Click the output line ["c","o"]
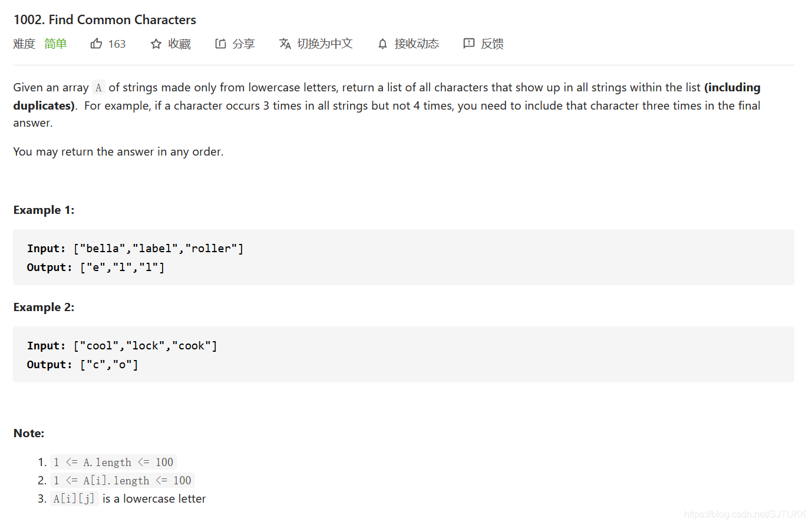812x525 pixels. [x=82, y=365]
